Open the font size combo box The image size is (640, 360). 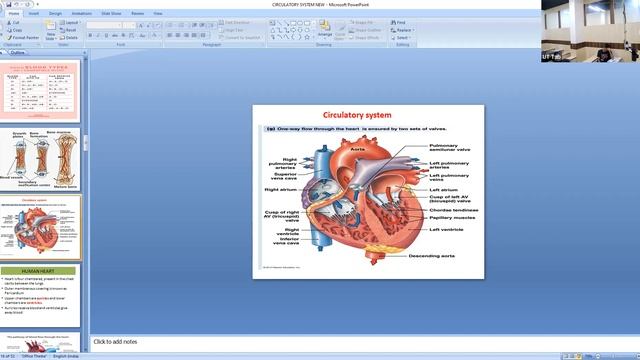pos(129,26)
